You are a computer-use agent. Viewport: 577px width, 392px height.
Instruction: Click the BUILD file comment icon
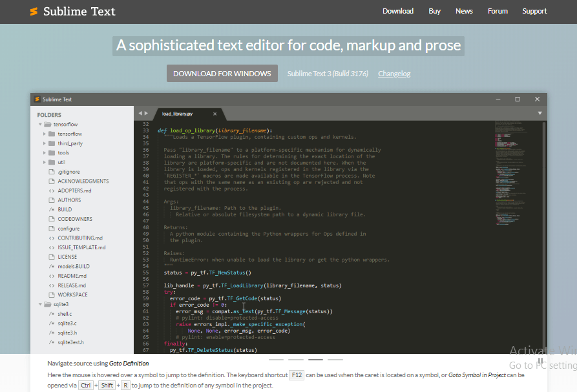52,209
